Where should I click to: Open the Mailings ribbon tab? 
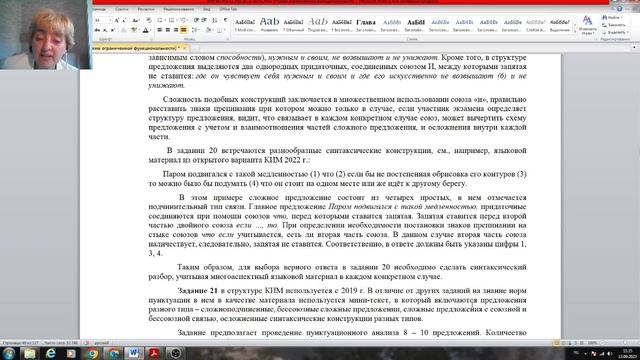[146, 9]
